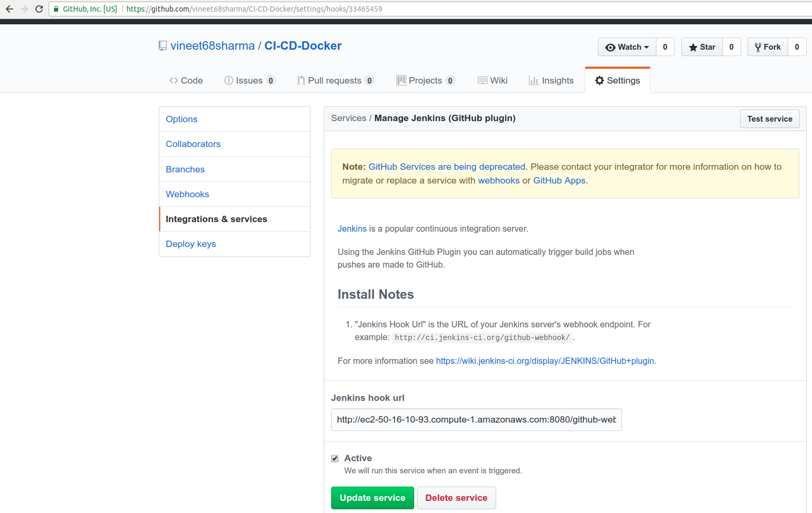The width and height of the screenshot is (812, 513).
Task: Open the GitHub Apps link
Action: point(559,180)
